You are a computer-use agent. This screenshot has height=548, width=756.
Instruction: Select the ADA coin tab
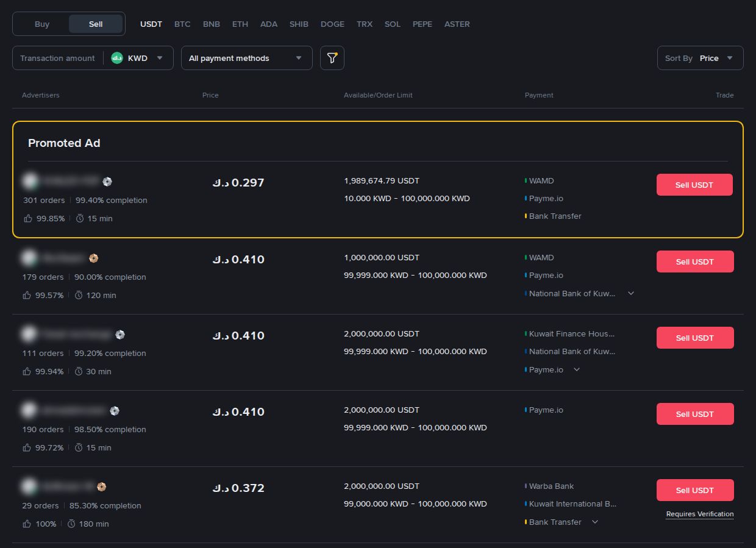[269, 24]
